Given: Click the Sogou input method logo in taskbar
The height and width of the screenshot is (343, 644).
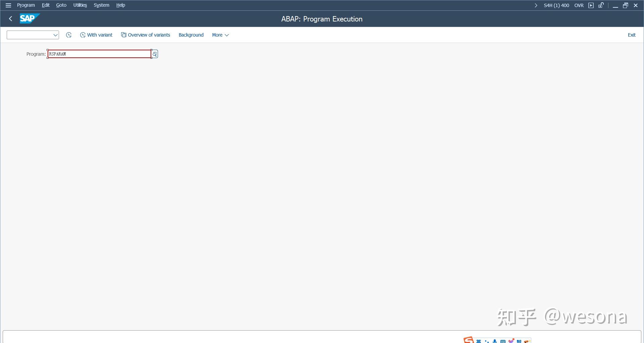Looking at the screenshot, I should click(469, 340).
